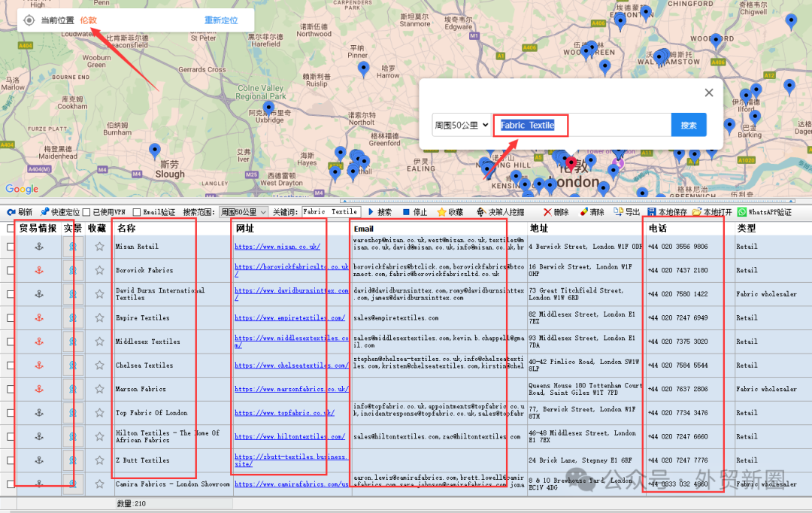
Task: Click the 名称 column header
Action: tap(126, 228)
